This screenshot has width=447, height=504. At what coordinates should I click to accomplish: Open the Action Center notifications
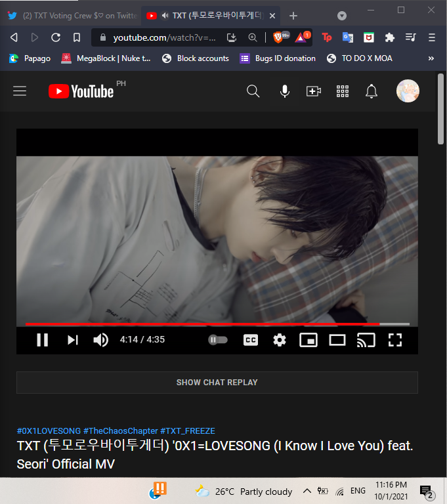click(427, 492)
